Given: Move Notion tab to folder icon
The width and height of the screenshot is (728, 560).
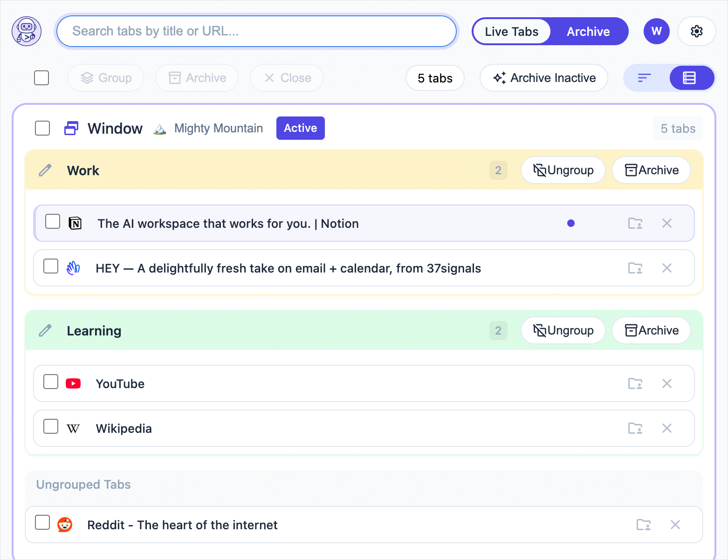Looking at the screenshot, I should [635, 223].
